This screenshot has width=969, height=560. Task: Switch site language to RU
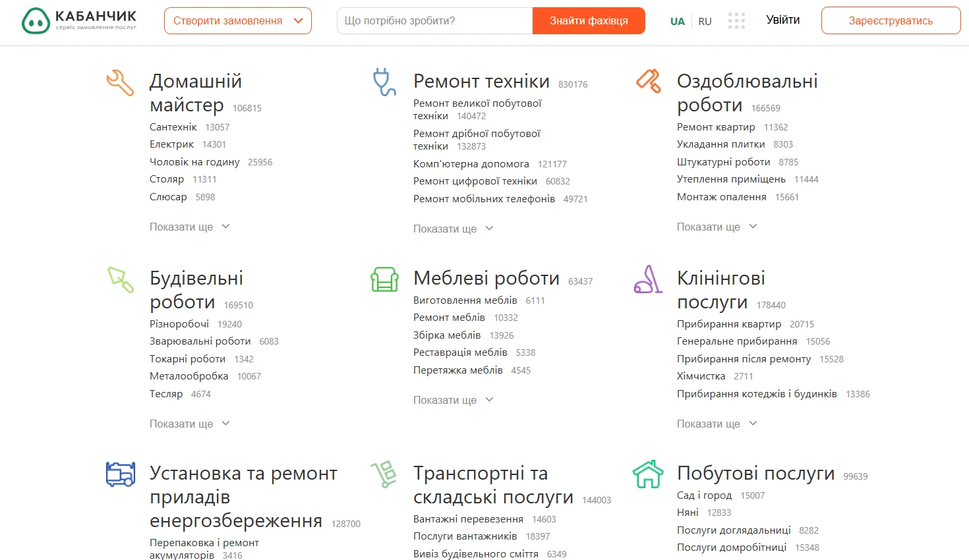(x=705, y=21)
